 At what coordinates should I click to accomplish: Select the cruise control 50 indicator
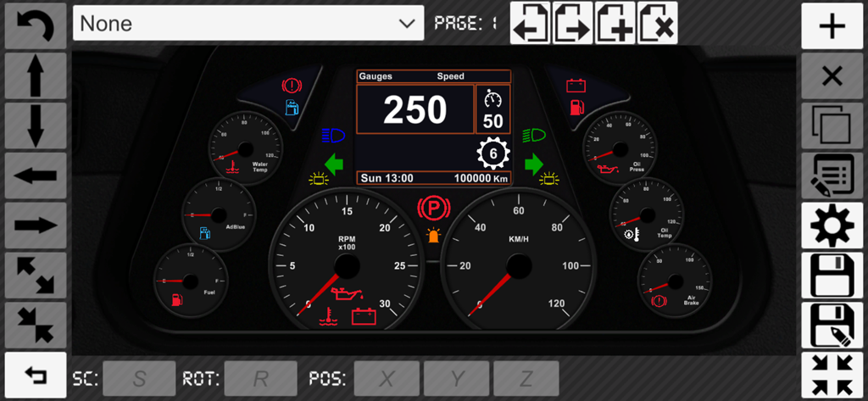[x=492, y=109]
